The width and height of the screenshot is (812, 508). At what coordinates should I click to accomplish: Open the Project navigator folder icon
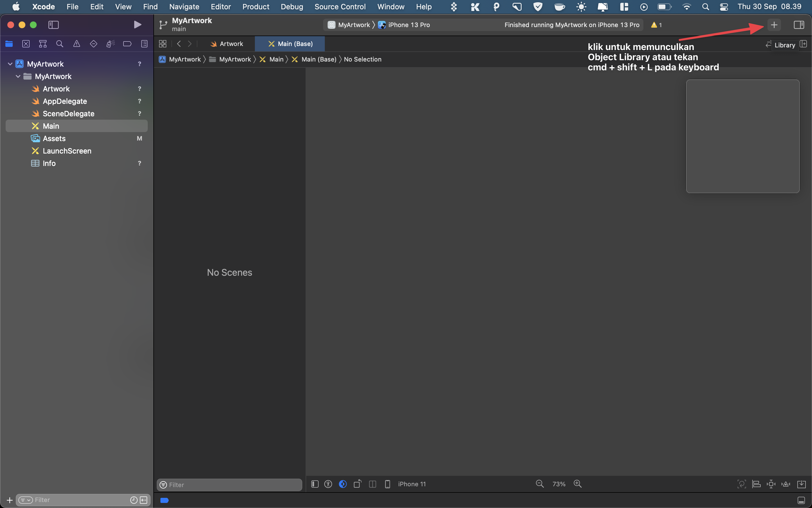click(9, 44)
